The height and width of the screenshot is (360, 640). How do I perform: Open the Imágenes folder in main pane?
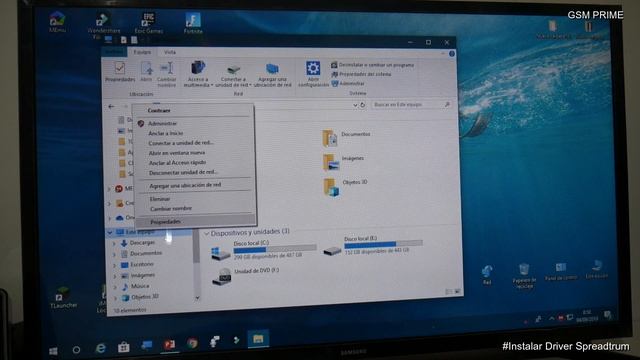point(343,162)
